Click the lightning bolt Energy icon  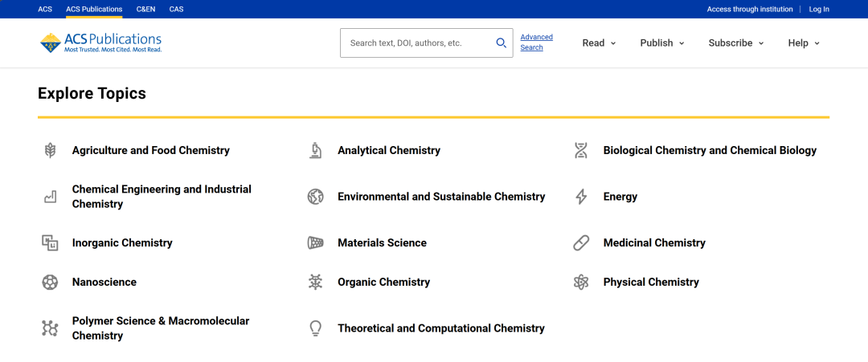[581, 197]
